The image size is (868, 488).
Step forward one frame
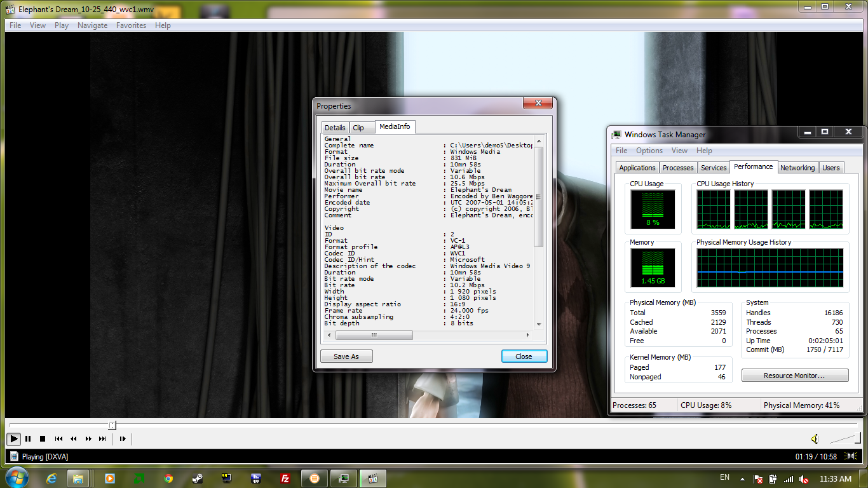123,438
